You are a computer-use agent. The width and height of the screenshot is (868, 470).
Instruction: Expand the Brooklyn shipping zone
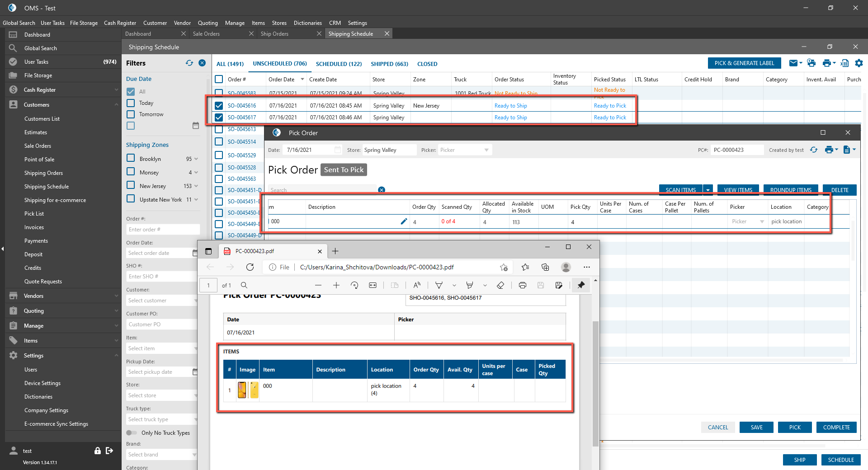(x=196, y=159)
